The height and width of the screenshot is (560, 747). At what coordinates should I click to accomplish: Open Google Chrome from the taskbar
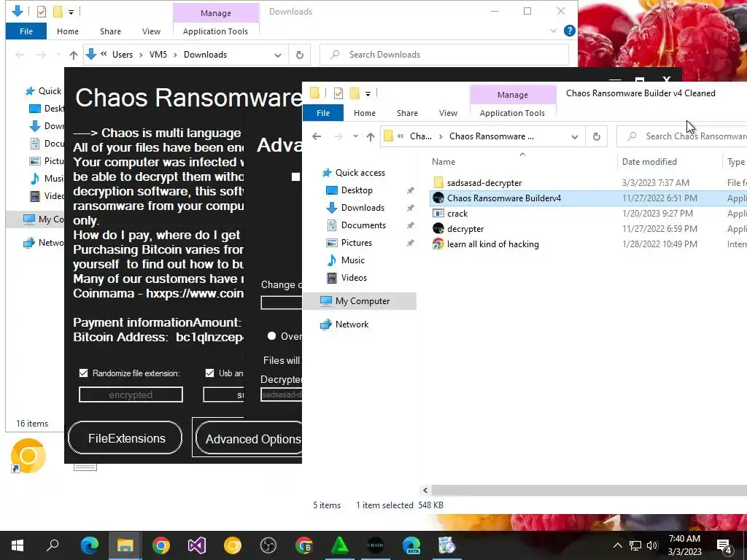point(161,545)
